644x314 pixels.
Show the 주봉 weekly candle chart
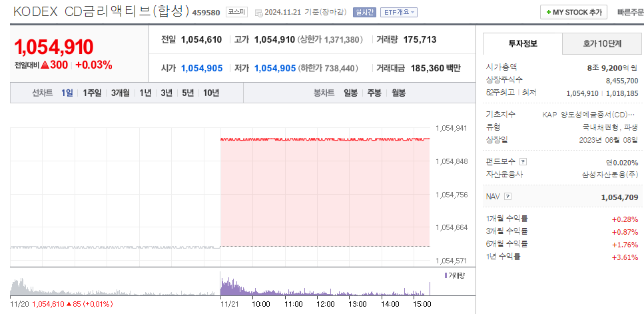tap(374, 93)
